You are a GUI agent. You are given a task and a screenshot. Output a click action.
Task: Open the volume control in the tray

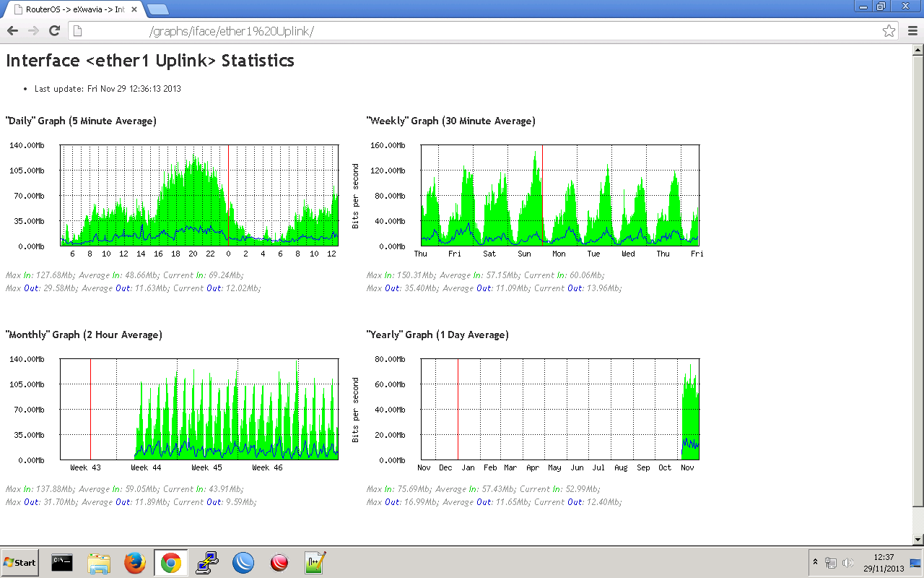pyautogui.click(x=848, y=563)
